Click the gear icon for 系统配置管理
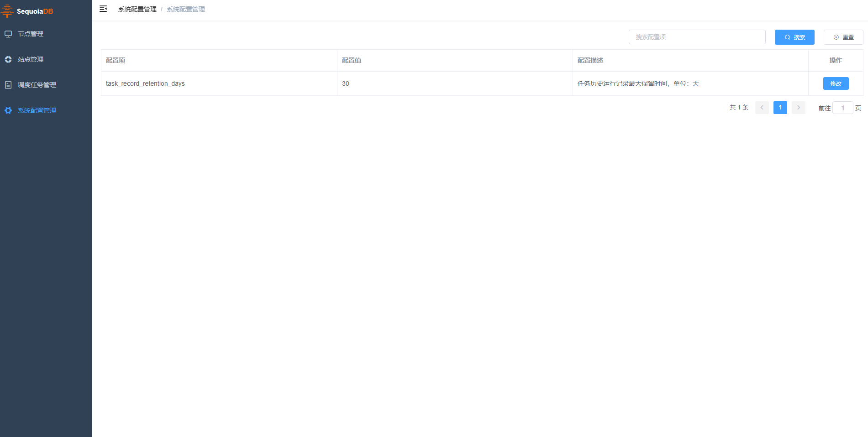 point(8,110)
